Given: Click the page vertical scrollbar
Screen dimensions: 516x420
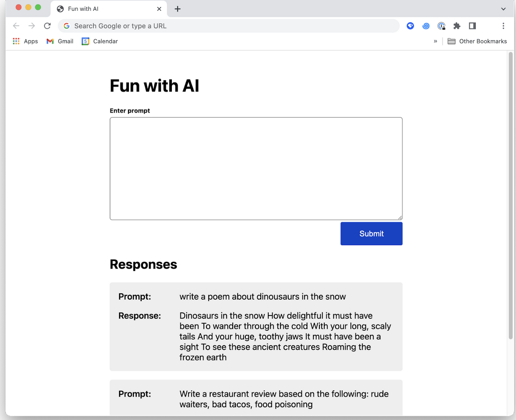Looking at the screenshot, I should click(511, 196).
